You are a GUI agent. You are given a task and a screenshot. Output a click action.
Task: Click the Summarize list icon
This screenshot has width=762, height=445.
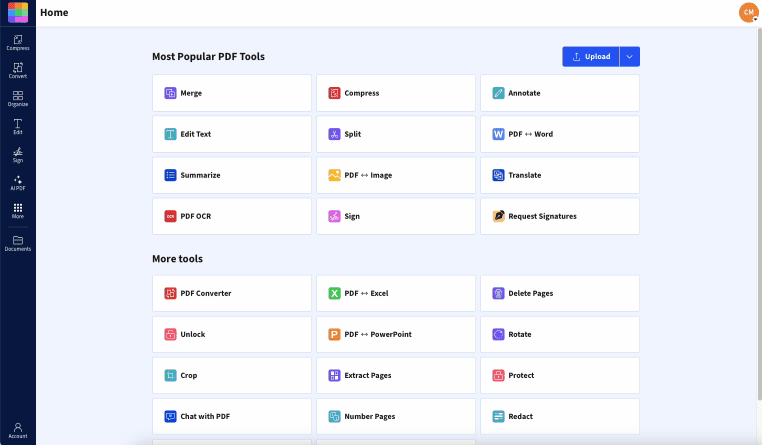coord(170,175)
